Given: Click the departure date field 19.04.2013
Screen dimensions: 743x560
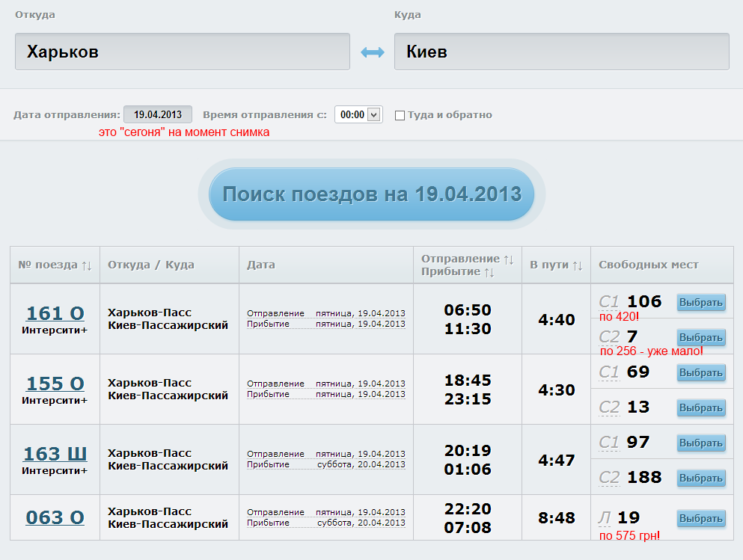Looking at the screenshot, I should [x=158, y=114].
